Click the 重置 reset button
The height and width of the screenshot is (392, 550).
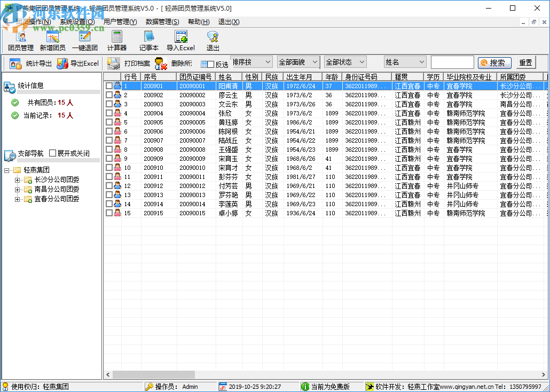tap(525, 62)
